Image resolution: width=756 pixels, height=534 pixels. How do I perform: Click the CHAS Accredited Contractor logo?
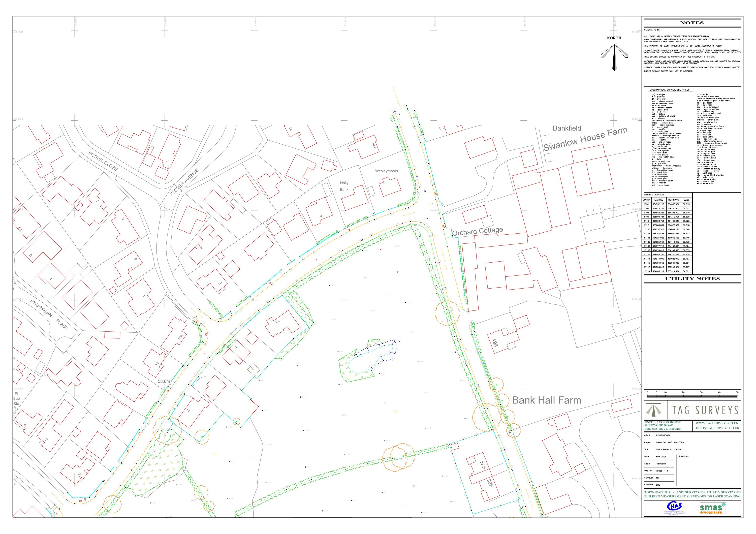(674, 507)
